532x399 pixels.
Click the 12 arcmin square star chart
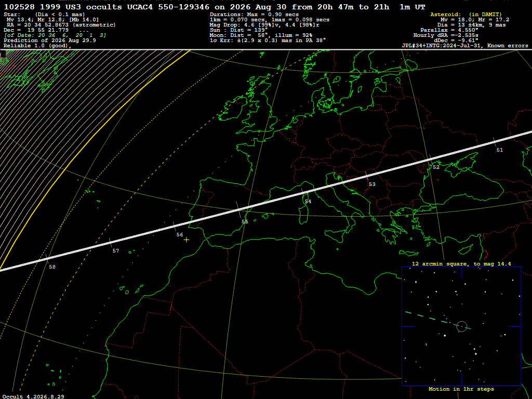click(x=461, y=326)
